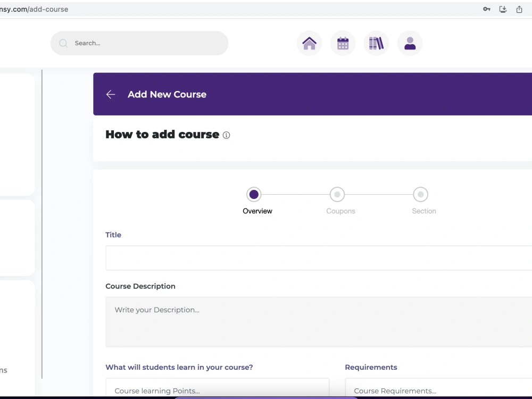
Task: Click the 'Course Description' label
Action: (140, 286)
